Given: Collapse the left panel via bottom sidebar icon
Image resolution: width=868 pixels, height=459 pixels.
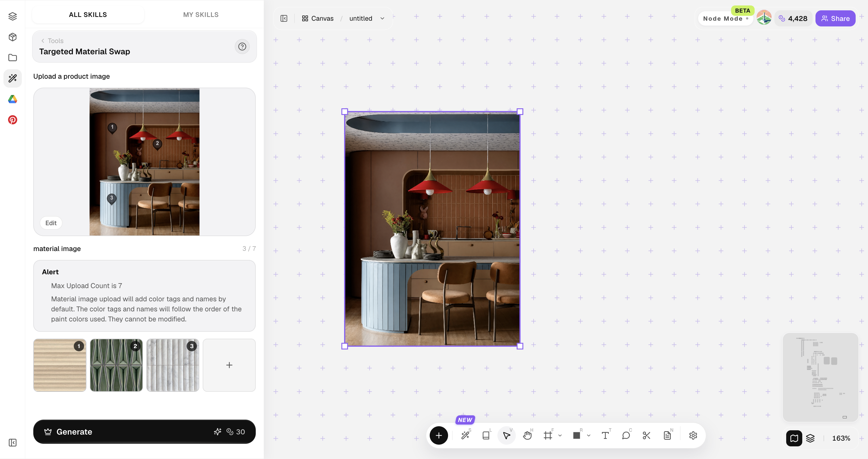Looking at the screenshot, I should pos(12,442).
